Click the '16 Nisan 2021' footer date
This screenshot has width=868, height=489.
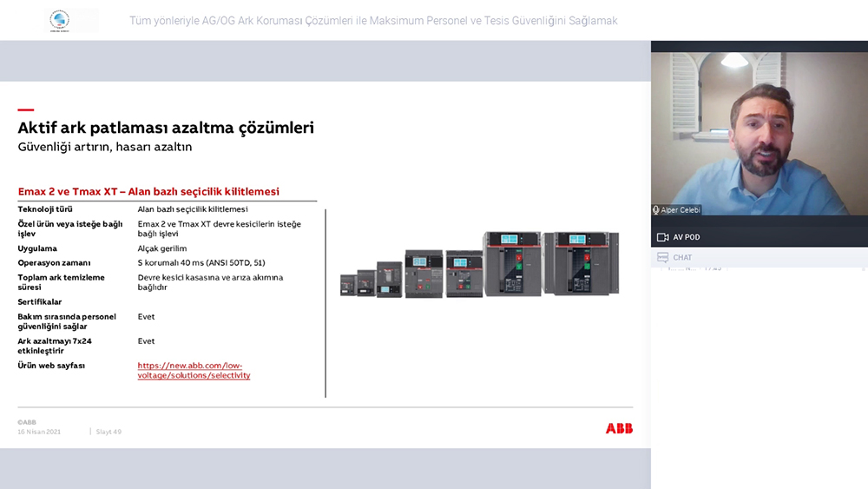click(x=39, y=432)
